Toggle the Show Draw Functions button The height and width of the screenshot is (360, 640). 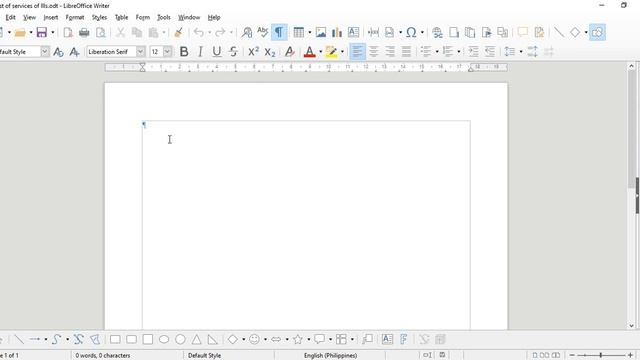point(597,32)
